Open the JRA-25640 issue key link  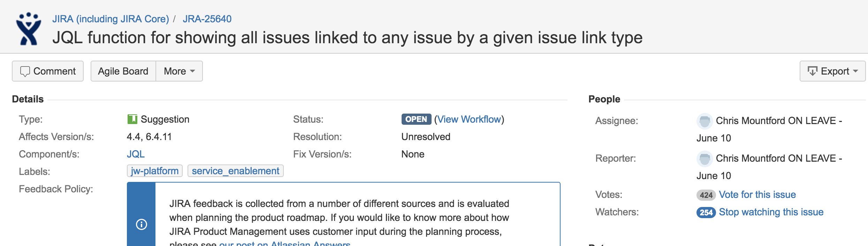click(207, 19)
